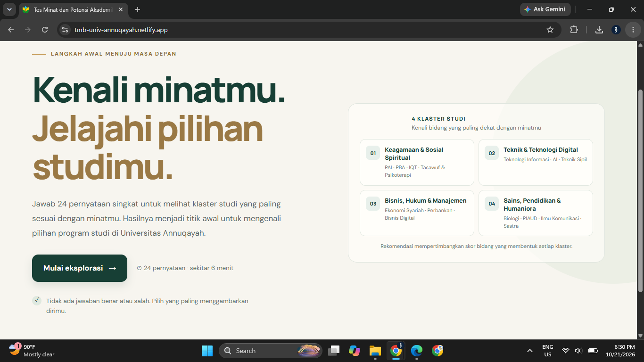
Task: Reload the page with the refresh icon
Action: [45, 30]
